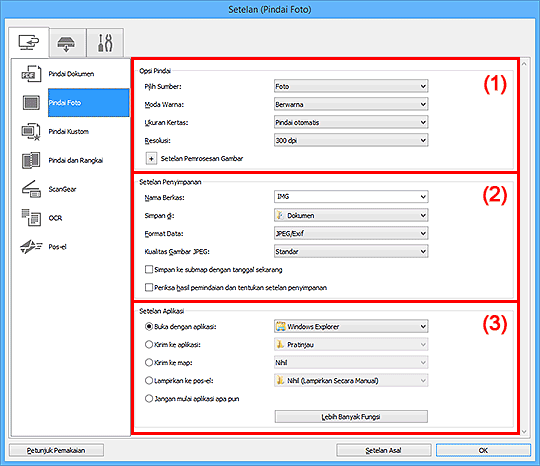Click the Pratinjau application icon
The width and height of the screenshot is (540, 466).
pos(280,344)
